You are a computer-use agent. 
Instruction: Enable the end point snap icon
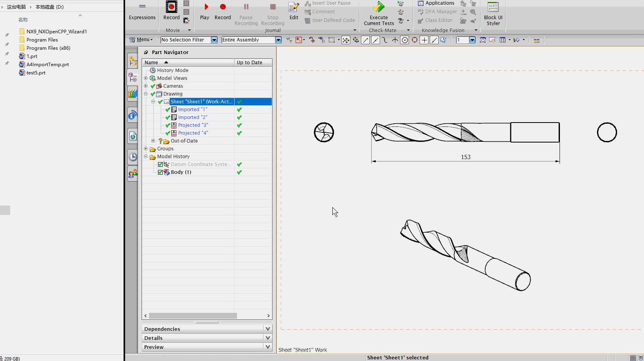[365, 40]
